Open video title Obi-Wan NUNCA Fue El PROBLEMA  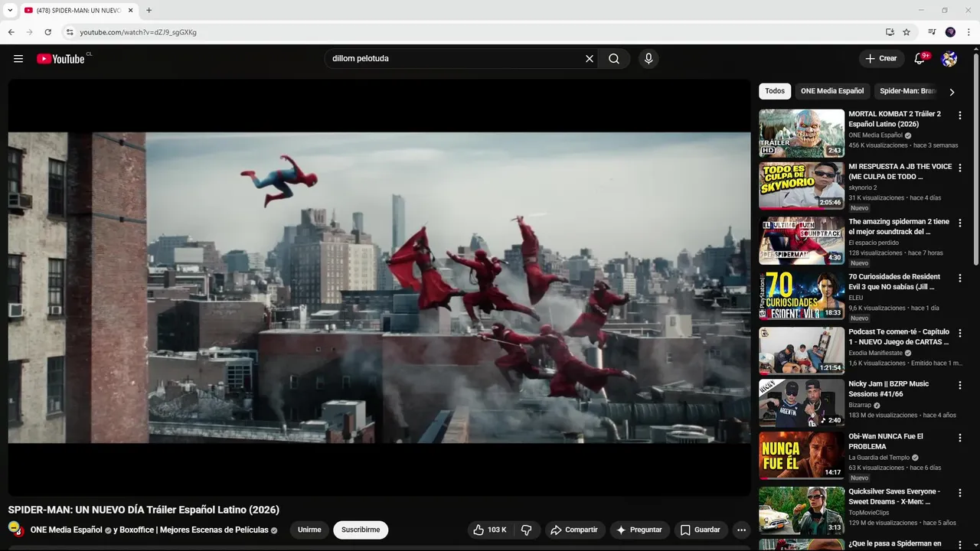pyautogui.click(x=886, y=442)
